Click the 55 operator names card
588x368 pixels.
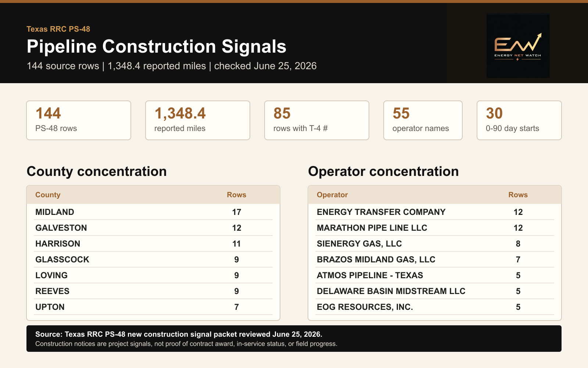(x=423, y=120)
